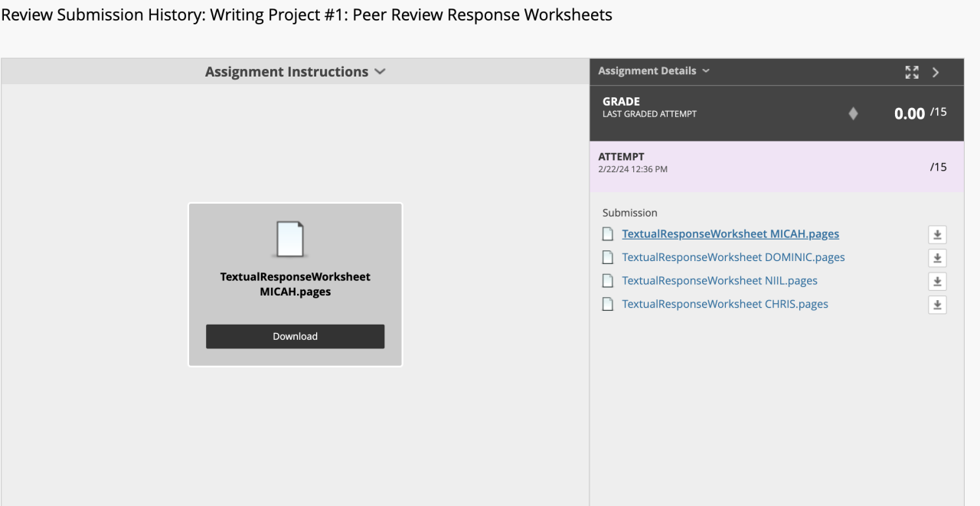Download TextualResponseWorksheet MICAH.pages via its arrow icon
980x506 pixels.
coord(937,234)
